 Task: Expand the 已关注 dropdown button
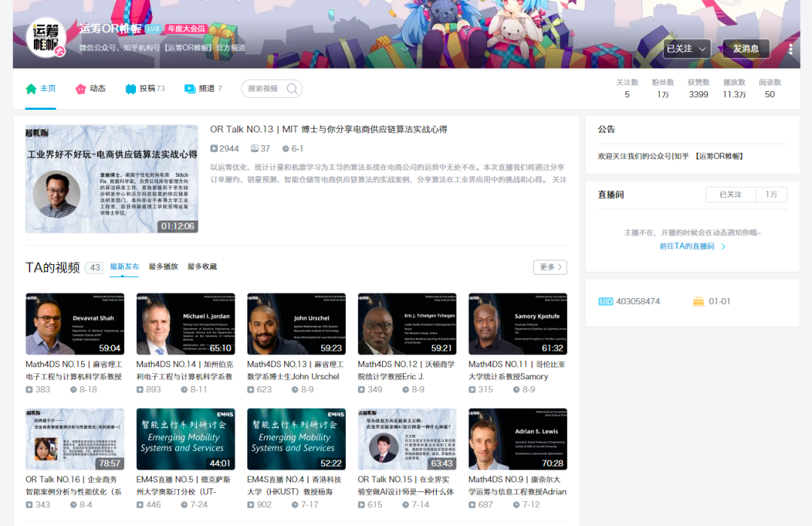(686, 49)
